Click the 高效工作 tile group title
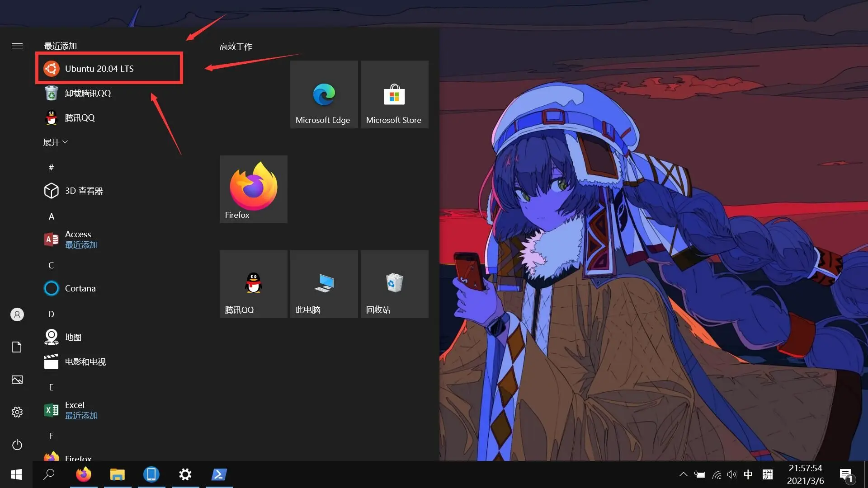The width and height of the screenshot is (868, 488). click(236, 47)
